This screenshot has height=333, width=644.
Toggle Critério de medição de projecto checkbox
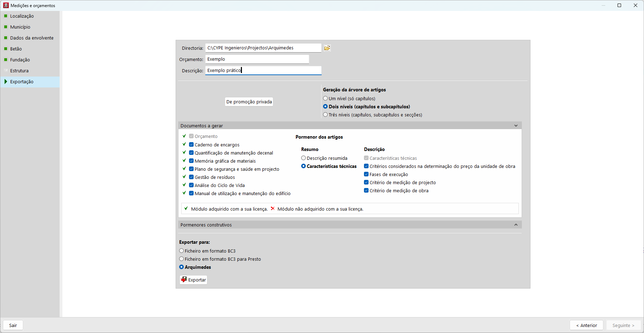366,182
